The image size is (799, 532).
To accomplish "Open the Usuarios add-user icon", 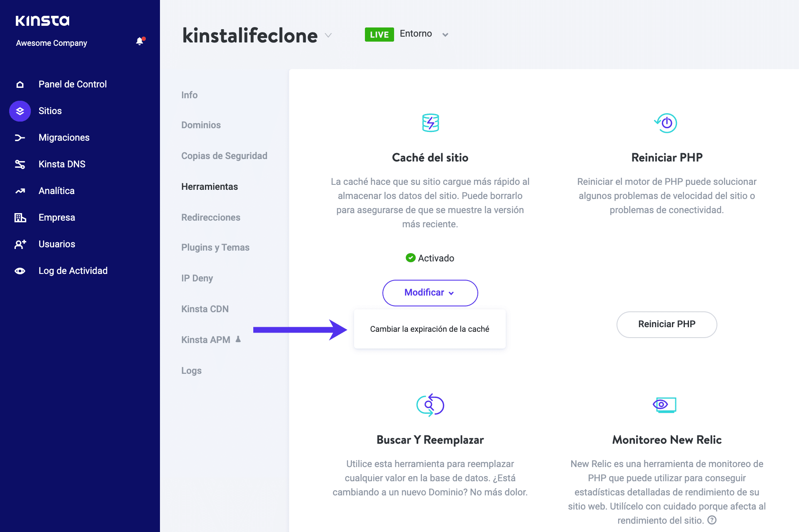I will tap(20, 244).
